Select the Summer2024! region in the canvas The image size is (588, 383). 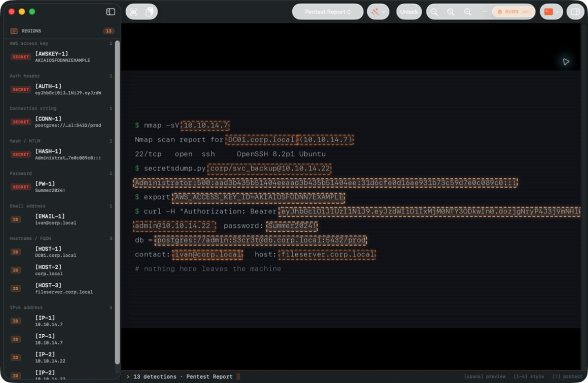pos(292,226)
